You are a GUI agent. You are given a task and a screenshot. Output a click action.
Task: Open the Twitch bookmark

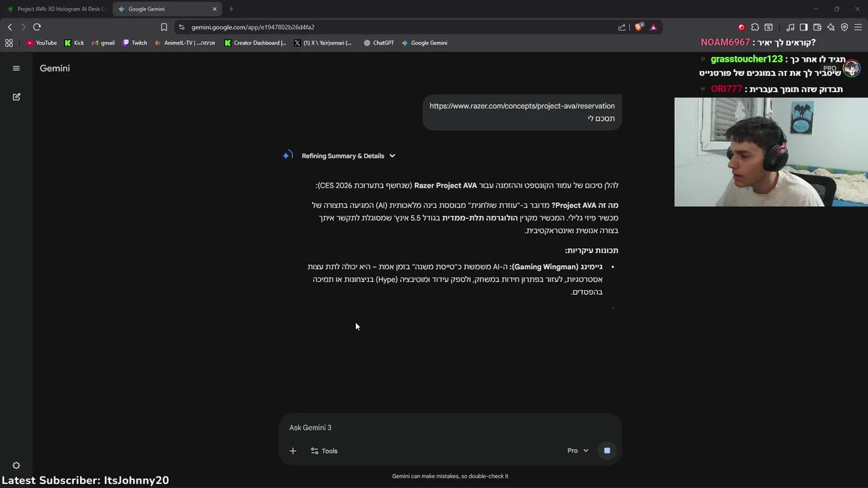click(135, 43)
